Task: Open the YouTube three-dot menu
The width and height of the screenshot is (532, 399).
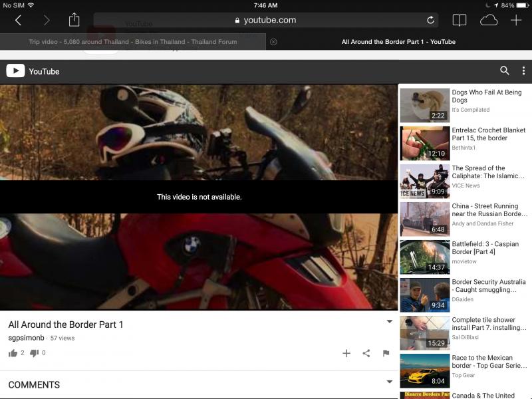Action: tap(523, 70)
